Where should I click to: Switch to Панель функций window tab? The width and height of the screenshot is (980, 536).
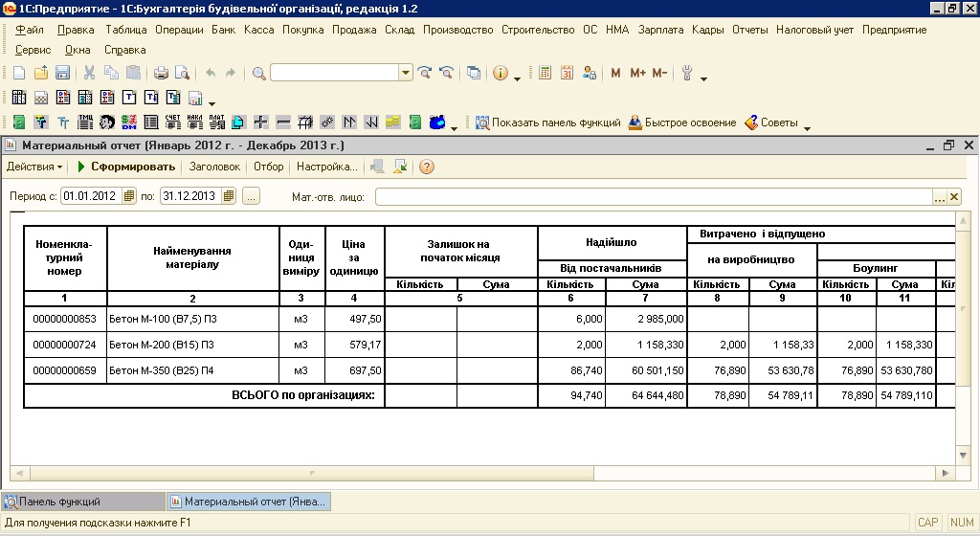83,501
